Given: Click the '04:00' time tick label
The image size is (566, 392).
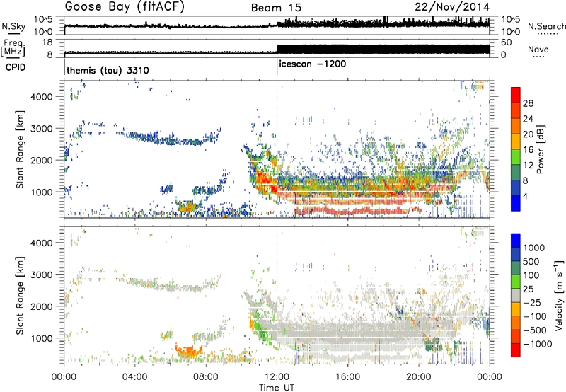Looking at the screenshot, I should [x=134, y=377].
